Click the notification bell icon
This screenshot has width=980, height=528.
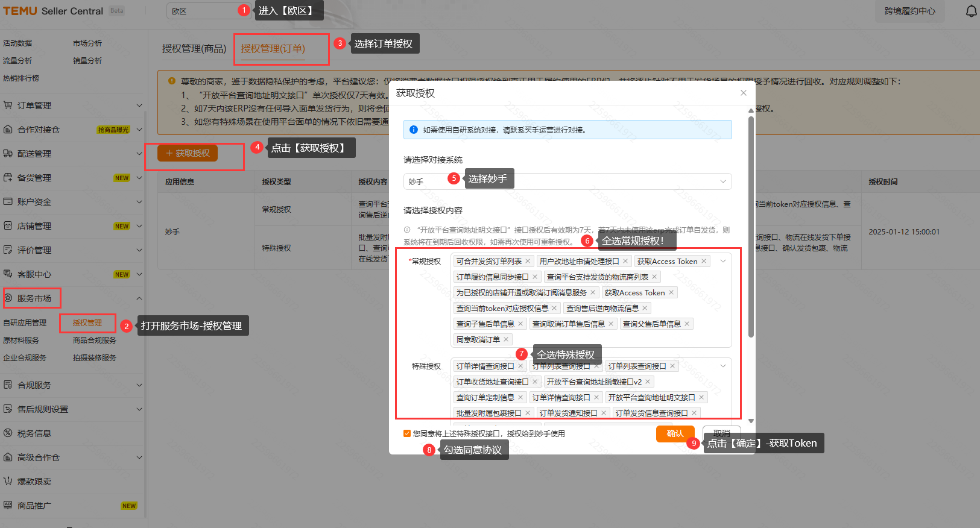[x=971, y=11]
